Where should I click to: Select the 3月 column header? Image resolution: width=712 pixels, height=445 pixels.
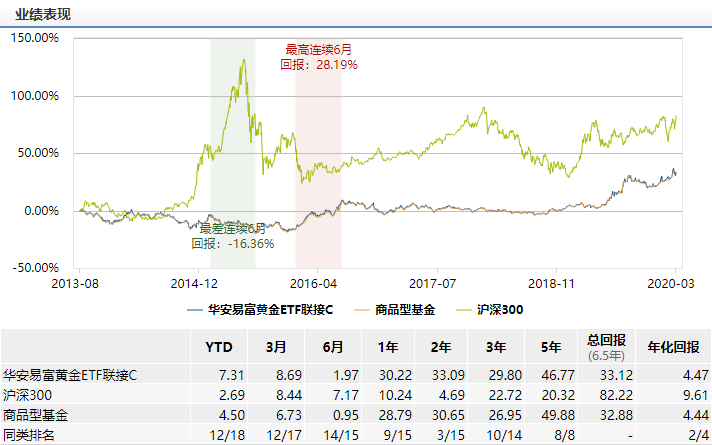click(276, 347)
